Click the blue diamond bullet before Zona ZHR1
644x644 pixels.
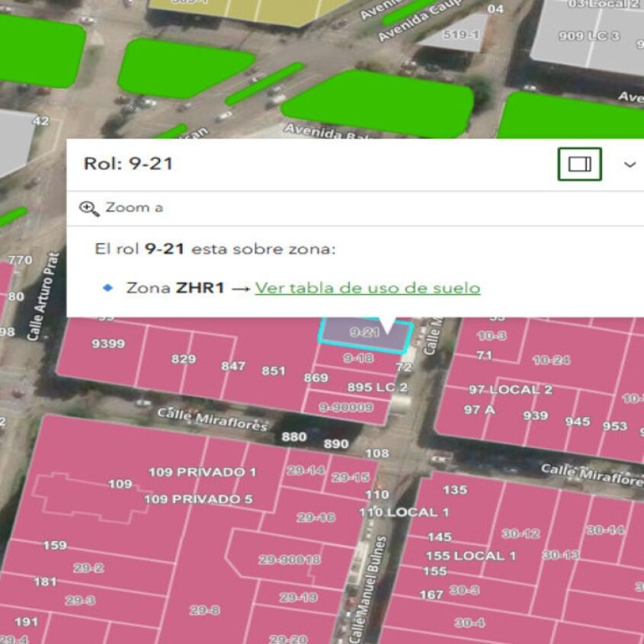pyautogui.click(x=107, y=287)
